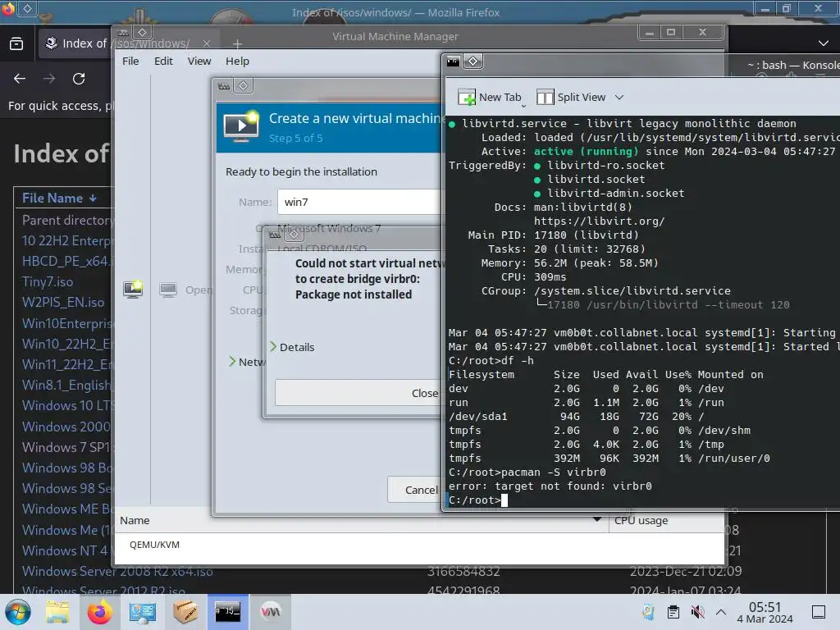Open the Edit menu in Virtual Machine Manager
Image resolution: width=840 pixels, height=630 pixels.
point(163,61)
